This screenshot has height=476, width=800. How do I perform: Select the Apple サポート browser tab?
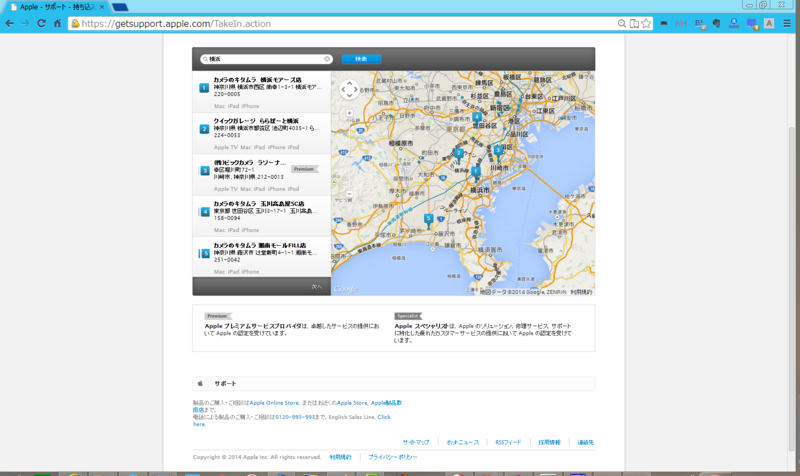click(x=57, y=7)
